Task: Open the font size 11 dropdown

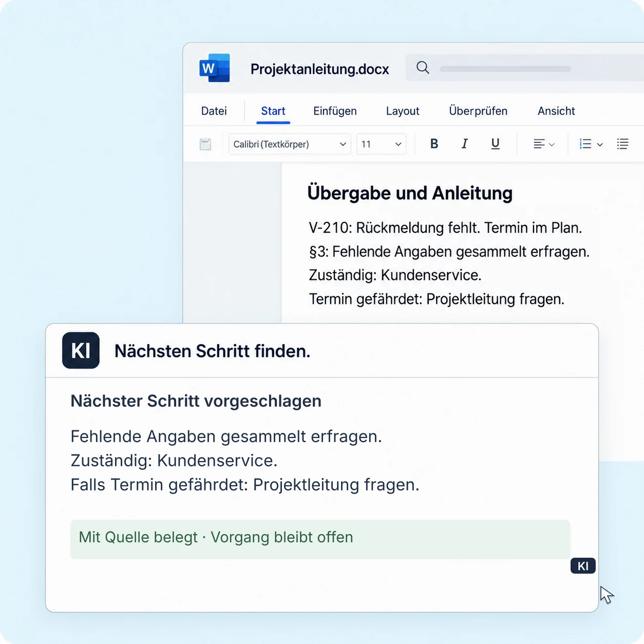Action: 381,144
